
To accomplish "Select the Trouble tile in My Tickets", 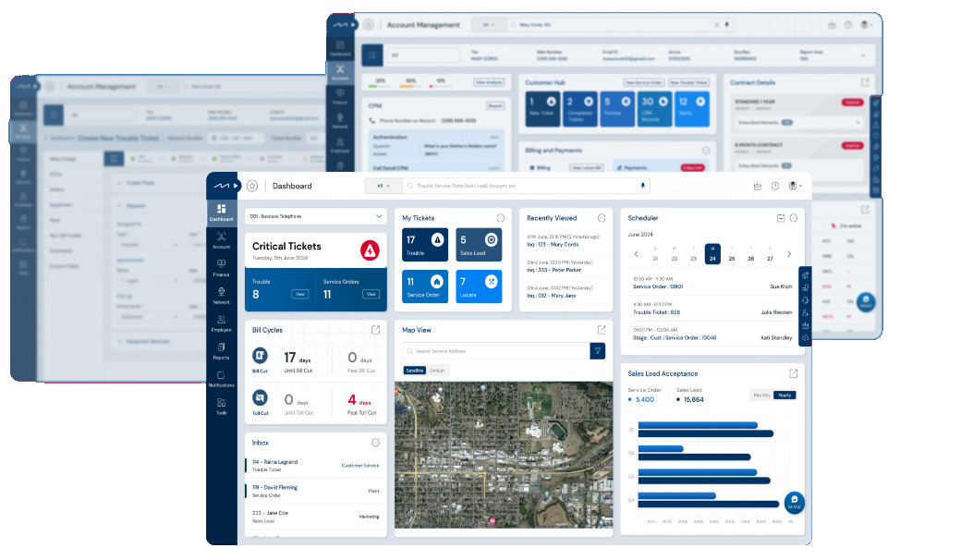I will (425, 244).
